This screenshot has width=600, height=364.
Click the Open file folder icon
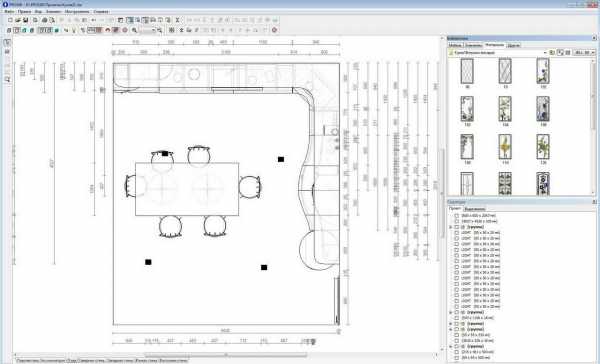click(x=18, y=20)
